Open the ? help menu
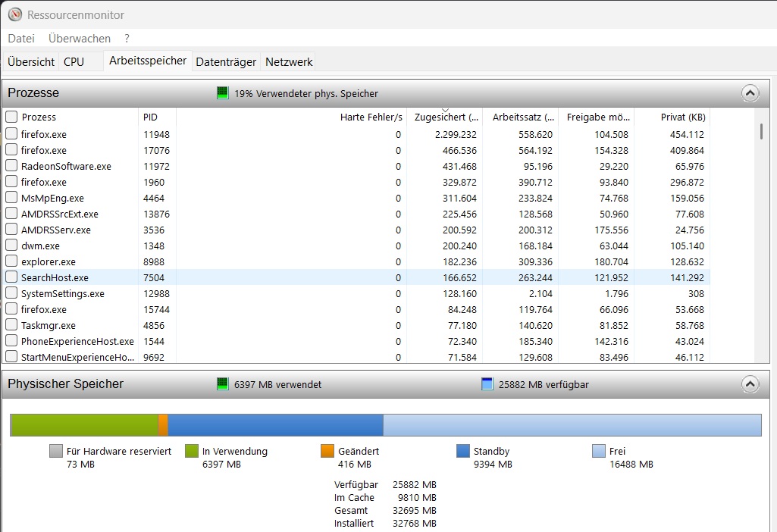 (127, 38)
